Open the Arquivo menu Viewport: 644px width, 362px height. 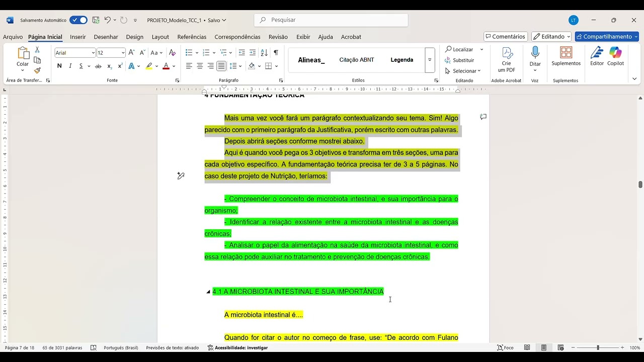[x=13, y=37]
